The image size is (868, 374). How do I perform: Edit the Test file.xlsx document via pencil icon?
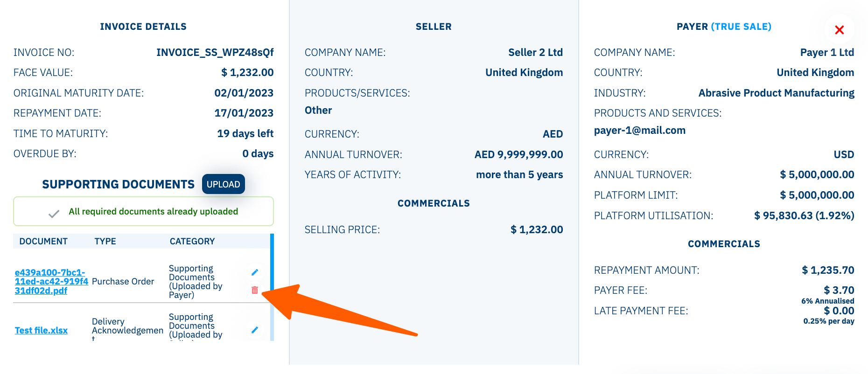click(255, 330)
